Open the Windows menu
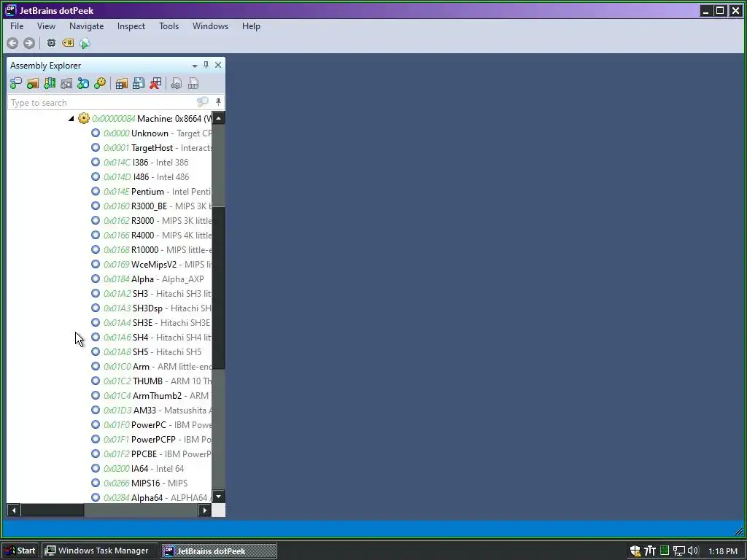Image resolution: width=747 pixels, height=560 pixels. [x=210, y=26]
